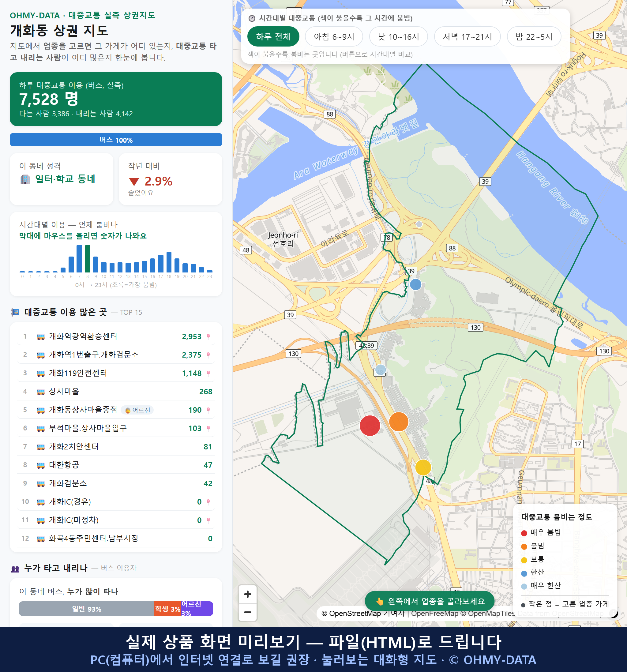Click the red very-crowded map marker
Image resolution: width=627 pixels, height=672 pixels.
(x=370, y=426)
